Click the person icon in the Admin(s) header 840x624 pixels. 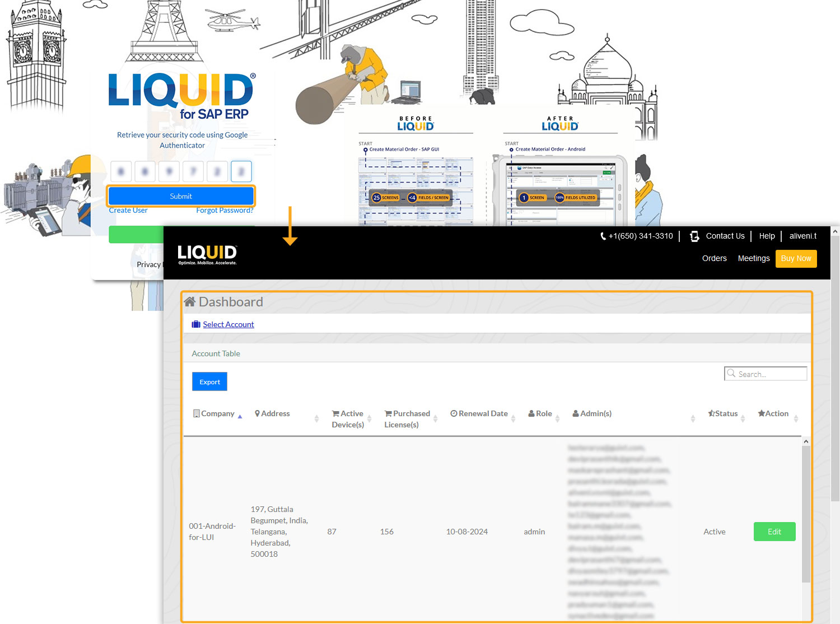pos(576,413)
